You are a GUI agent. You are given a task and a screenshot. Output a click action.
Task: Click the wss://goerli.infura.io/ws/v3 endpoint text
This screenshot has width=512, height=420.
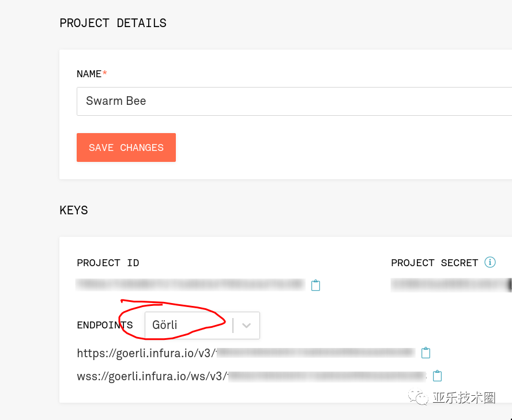(152, 376)
